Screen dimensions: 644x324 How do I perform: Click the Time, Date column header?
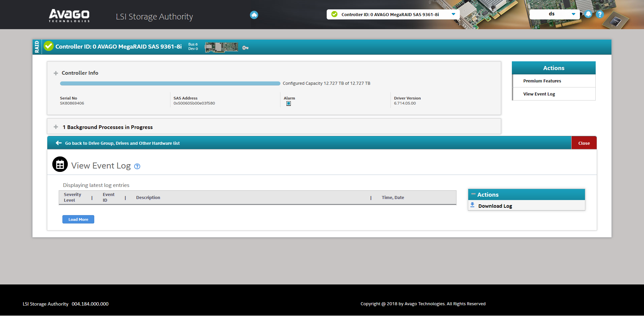393,198
